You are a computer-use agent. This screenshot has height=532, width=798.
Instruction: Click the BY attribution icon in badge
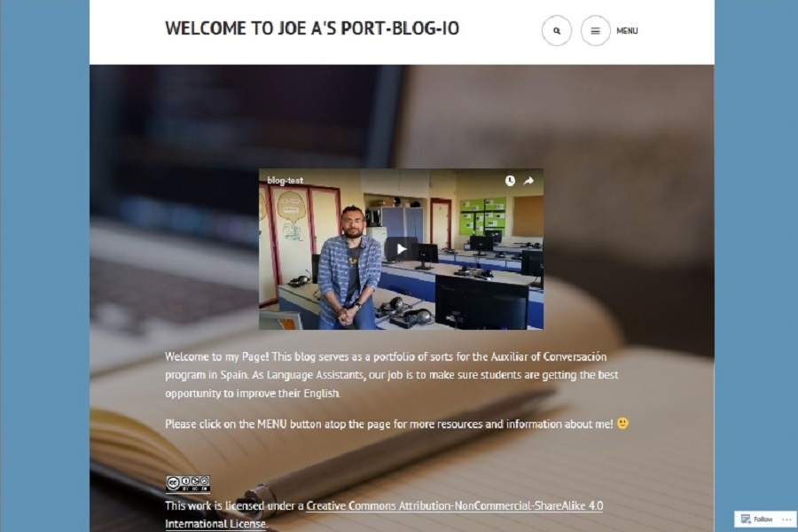pyautogui.click(x=186, y=481)
